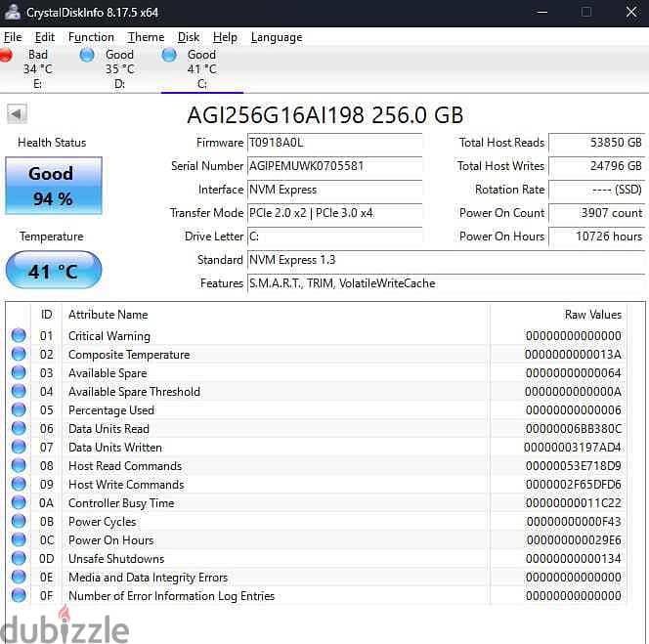The height and width of the screenshot is (644, 649).
Task: Click the Good 94 % health status button
Action: pyautogui.click(x=54, y=186)
